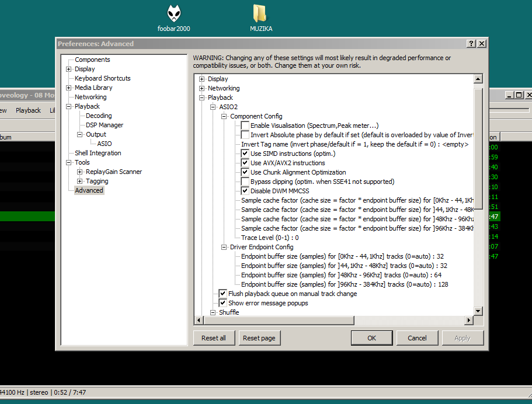Click the help question mark button in Preferences
Screen dimensions: 532x404
[471, 43]
